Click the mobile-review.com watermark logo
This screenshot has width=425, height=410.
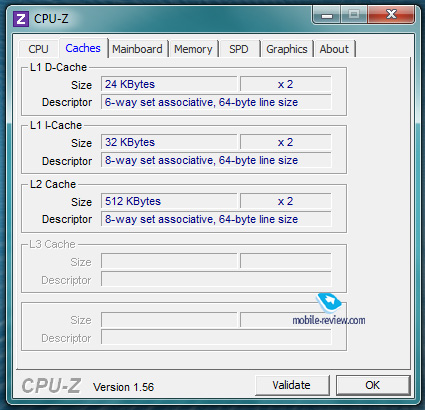tap(329, 310)
